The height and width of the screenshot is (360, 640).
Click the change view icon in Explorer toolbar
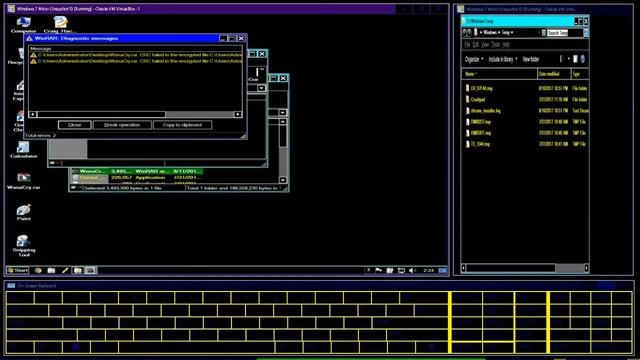click(561, 59)
